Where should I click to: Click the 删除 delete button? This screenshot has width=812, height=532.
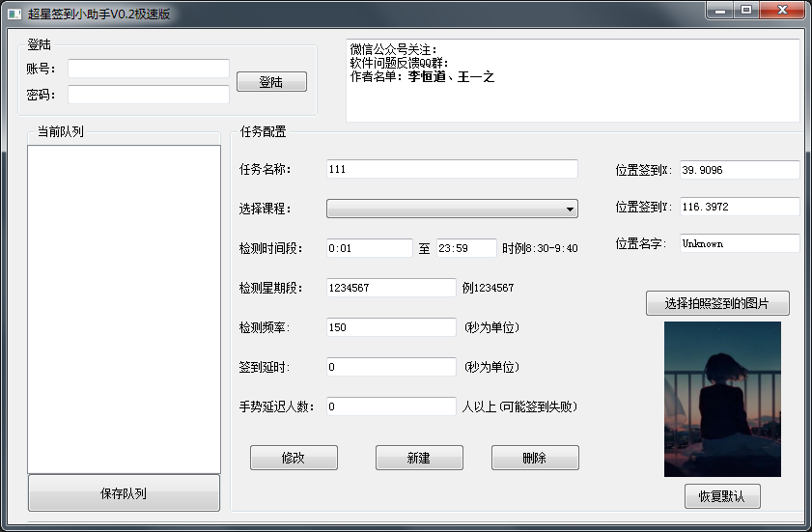coord(535,458)
